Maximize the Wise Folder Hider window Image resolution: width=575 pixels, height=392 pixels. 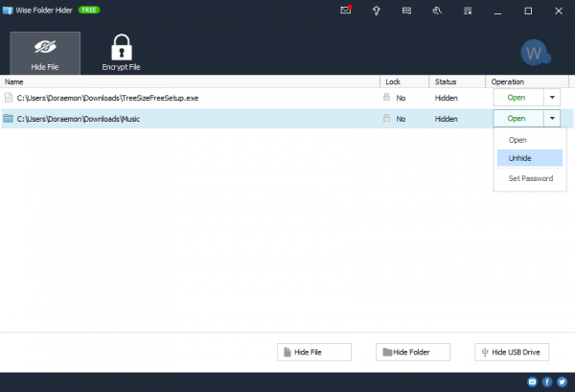coord(528,11)
